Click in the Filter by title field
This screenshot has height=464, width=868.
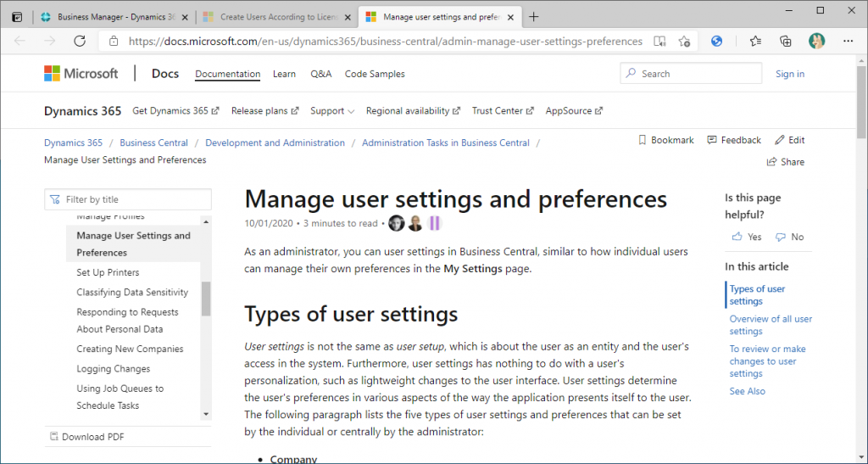128,199
